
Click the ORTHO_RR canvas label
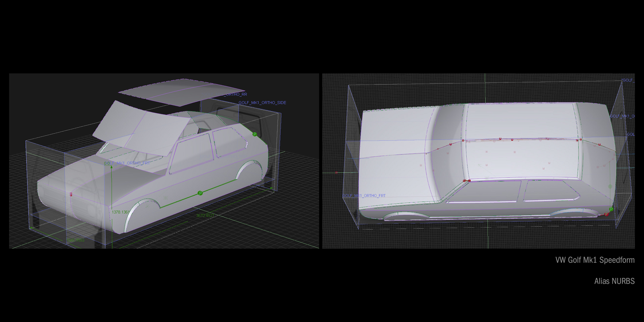tap(236, 94)
